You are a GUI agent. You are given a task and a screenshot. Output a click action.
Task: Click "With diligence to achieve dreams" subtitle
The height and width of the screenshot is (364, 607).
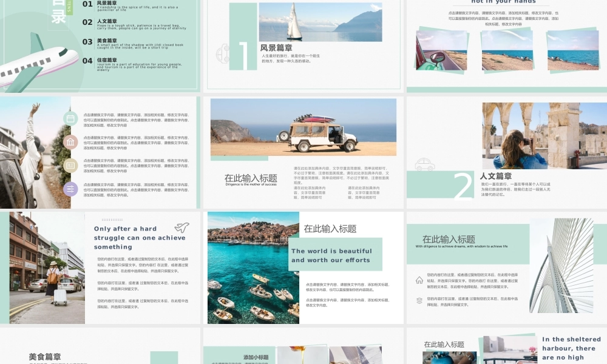(461, 246)
